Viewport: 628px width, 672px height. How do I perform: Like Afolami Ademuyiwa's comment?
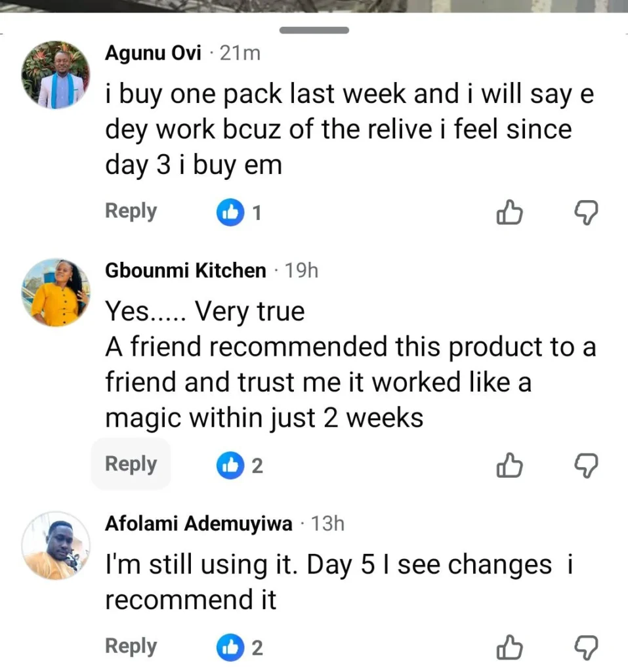(x=510, y=648)
